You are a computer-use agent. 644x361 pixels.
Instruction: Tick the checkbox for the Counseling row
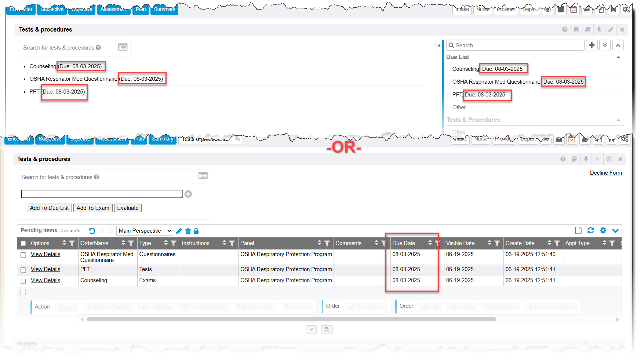(23, 281)
